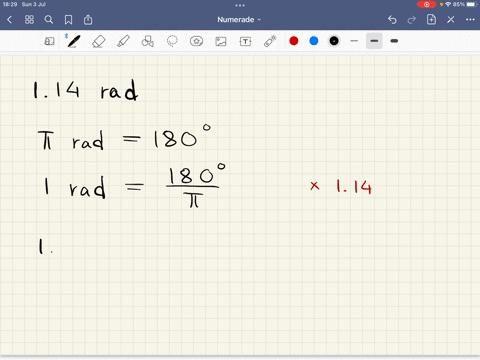Redo the last undone stroke
Viewport: 480px width, 360px height.
[x=412, y=20]
